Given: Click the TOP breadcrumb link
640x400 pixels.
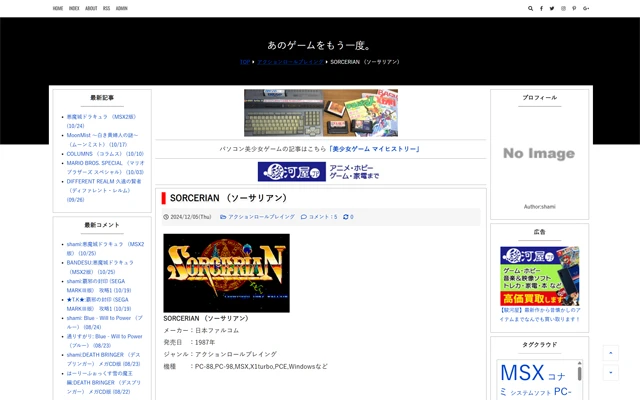Looking at the screenshot, I should pyautogui.click(x=244, y=62).
